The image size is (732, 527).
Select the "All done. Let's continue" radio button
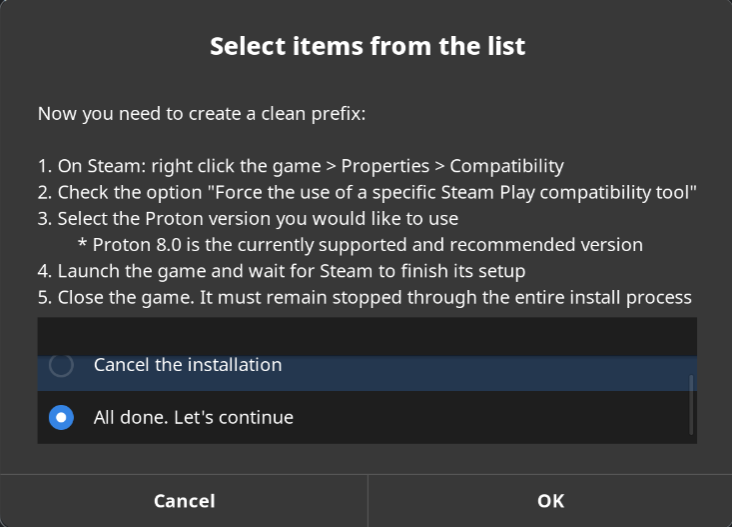pos(61,417)
